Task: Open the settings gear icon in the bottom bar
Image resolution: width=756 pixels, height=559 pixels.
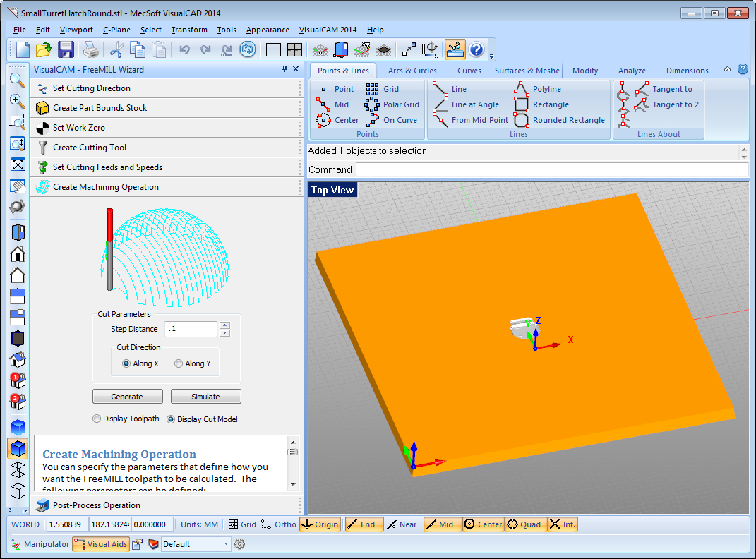Action: pyautogui.click(x=239, y=544)
